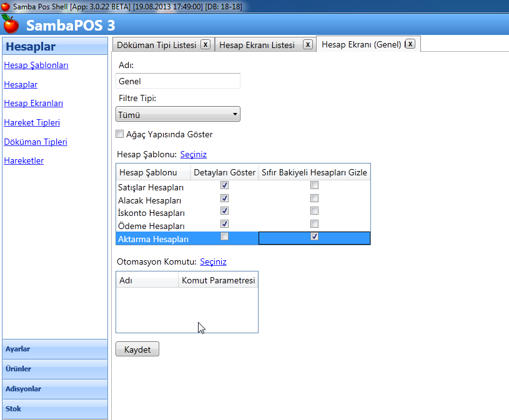
Task: Uncheck Sıfır Bakiyeli Hesapları Gizle for Aktarma Hesapları
Action: click(314, 237)
